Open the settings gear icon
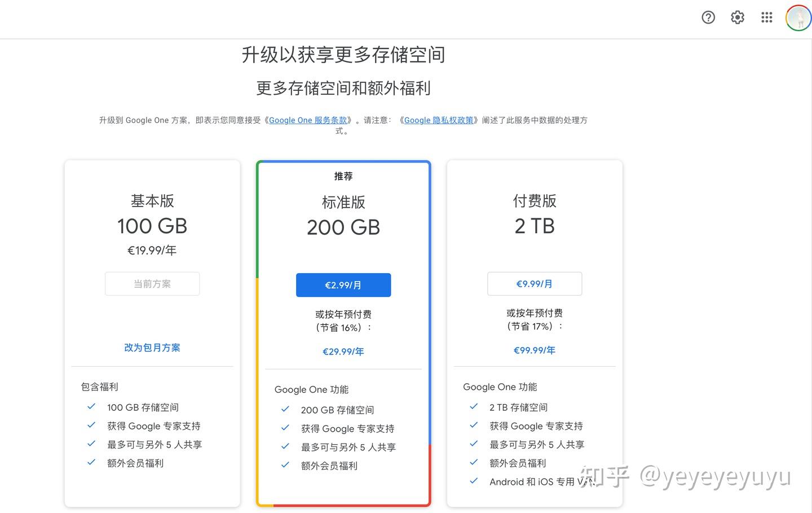Image resolution: width=812 pixels, height=513 pixels. [x=738, y=17]
